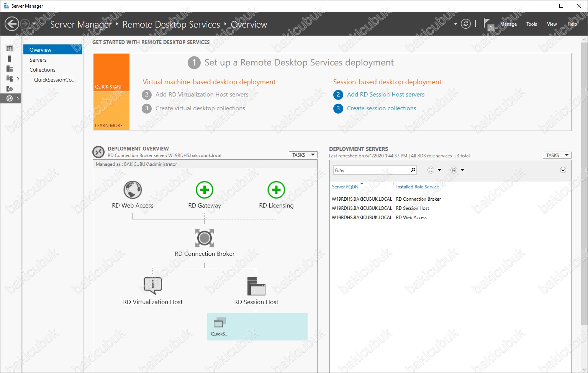
Task: Go back using the back arrow button
Action: pos(12,24)
